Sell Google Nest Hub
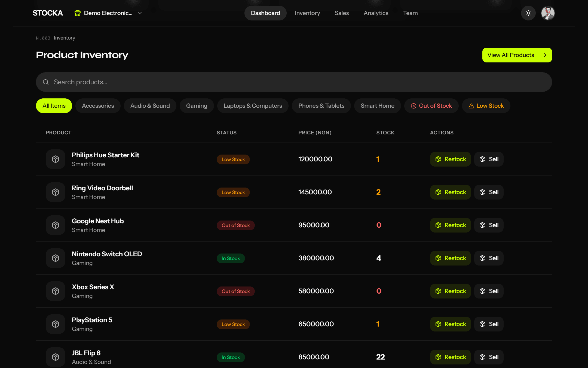588x368 pixels. pyautogui.click(x=489, y=225)
